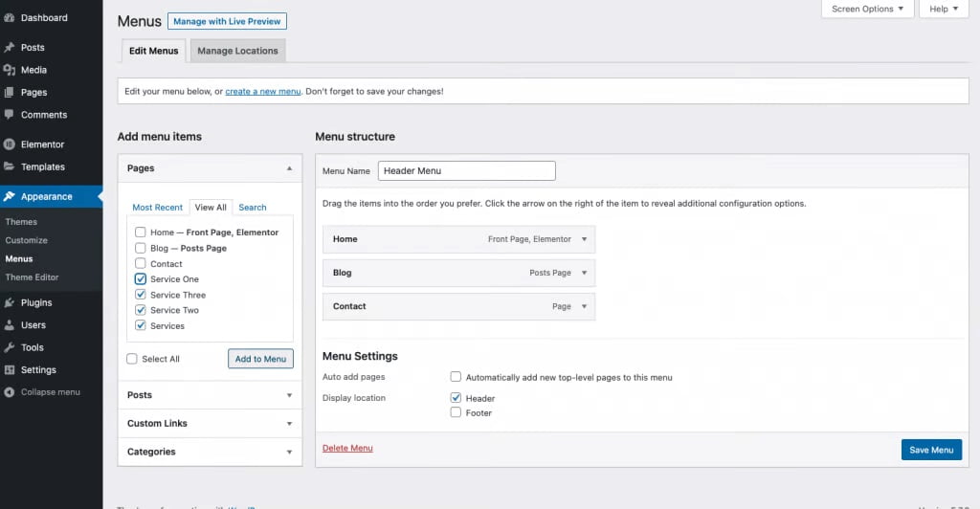Tick the Contact page checkbox
This screenshot has height=509, width=980.
pos(141,263)
